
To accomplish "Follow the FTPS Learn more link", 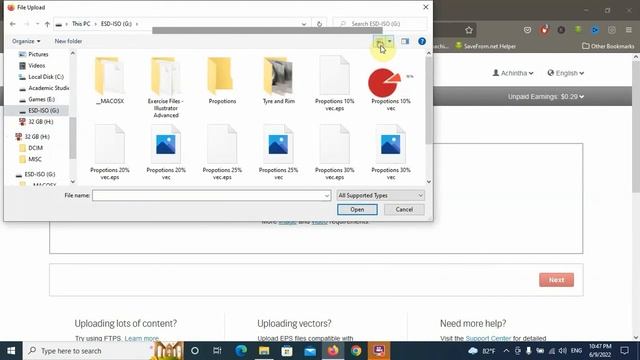I will [142, 338].
